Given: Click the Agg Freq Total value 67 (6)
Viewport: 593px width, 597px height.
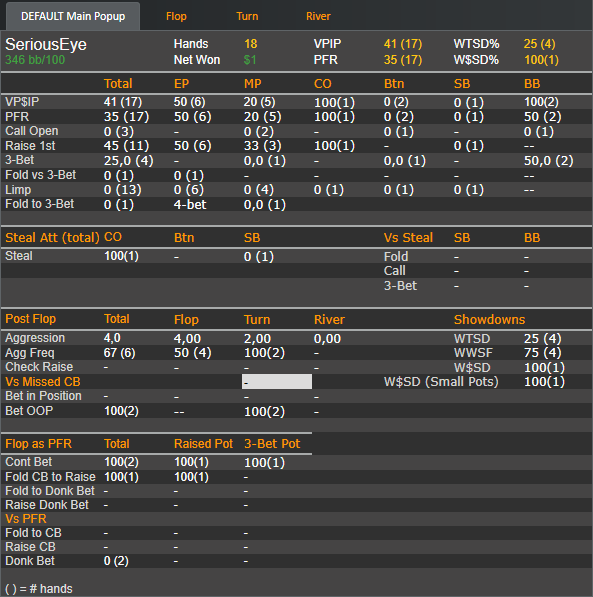Looking at the screenshot, I should click(120, 353).
